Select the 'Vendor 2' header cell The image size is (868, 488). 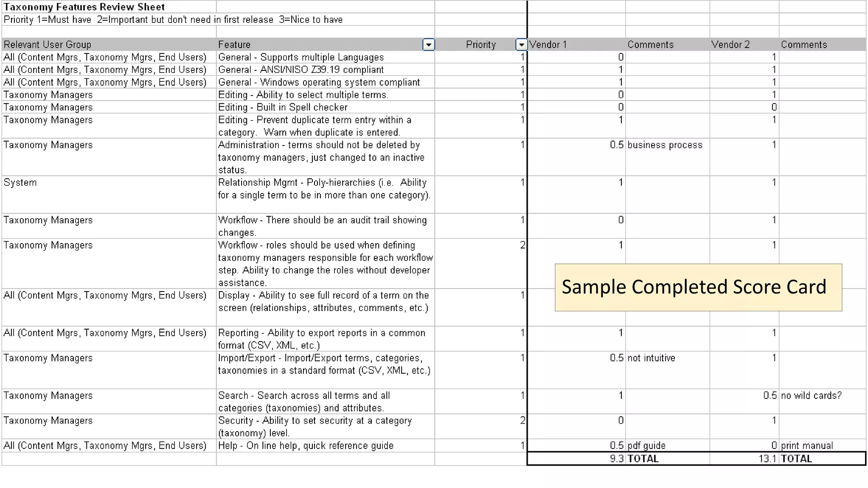coord(744,44)
